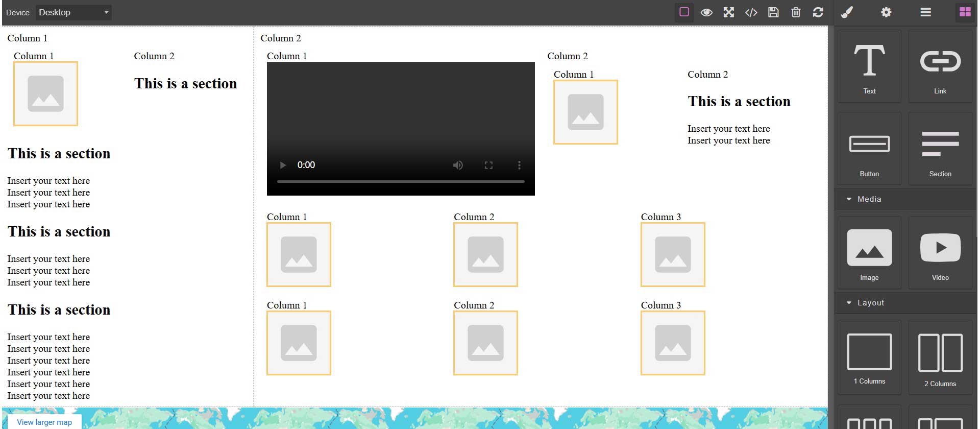Open the settings gear panel
The height and width of the screenshot is (429, 980).
coord(886,12)
